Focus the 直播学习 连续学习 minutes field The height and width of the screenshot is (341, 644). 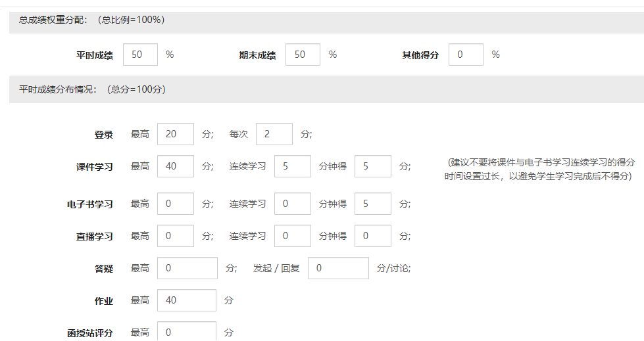293,236
